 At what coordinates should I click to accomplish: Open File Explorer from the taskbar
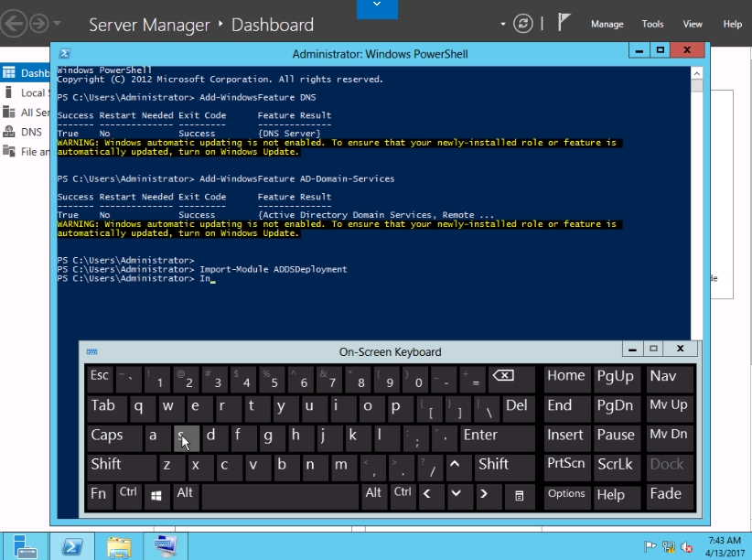point(119,546)
